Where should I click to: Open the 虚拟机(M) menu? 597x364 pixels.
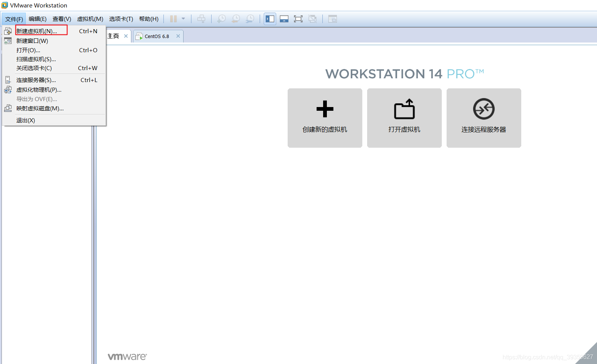(90, 19)
